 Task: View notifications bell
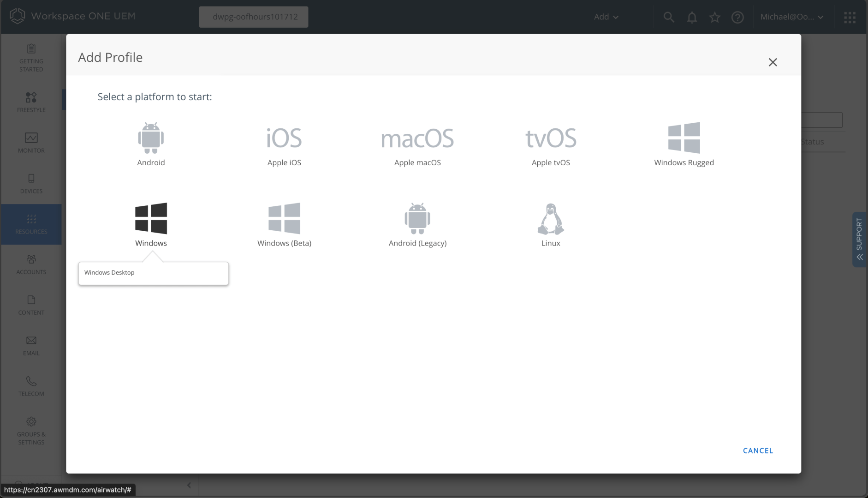(x=692, y=17)
